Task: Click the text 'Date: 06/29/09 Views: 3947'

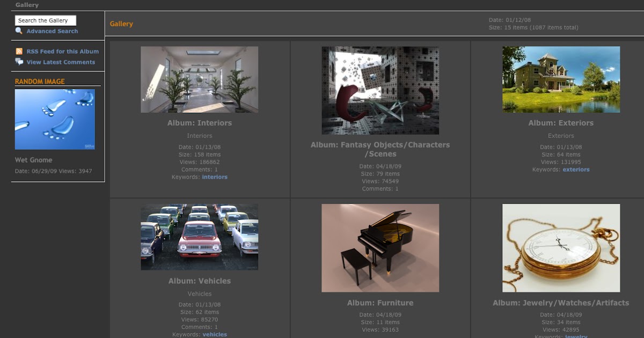Action: click(54, 171)
